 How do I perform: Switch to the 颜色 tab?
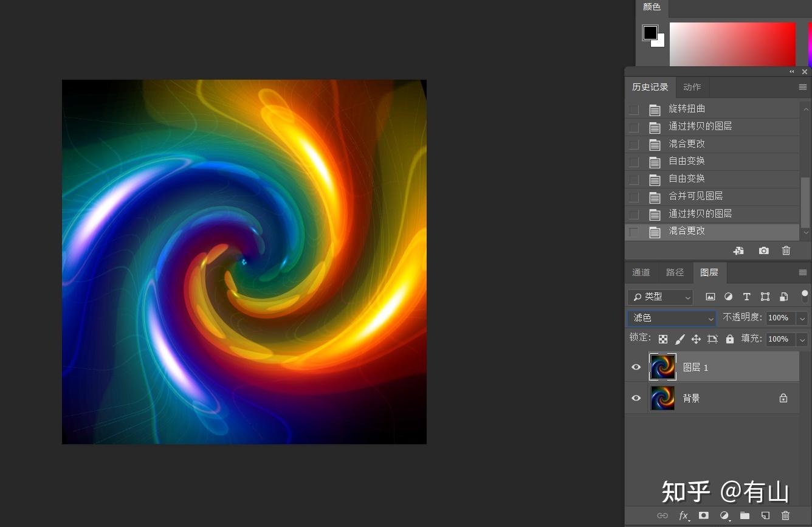[652, 7]
